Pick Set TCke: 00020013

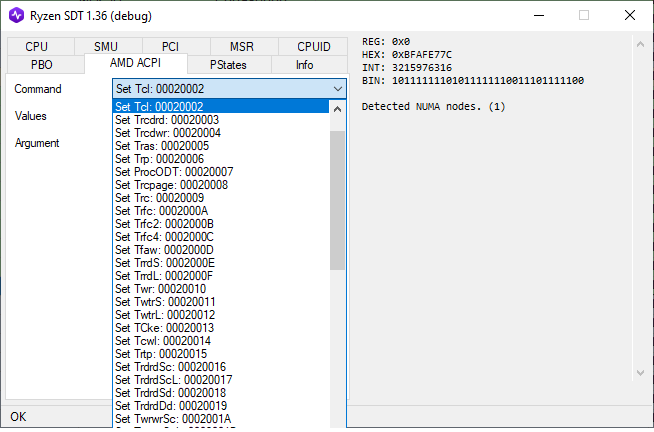coord(221,327)
